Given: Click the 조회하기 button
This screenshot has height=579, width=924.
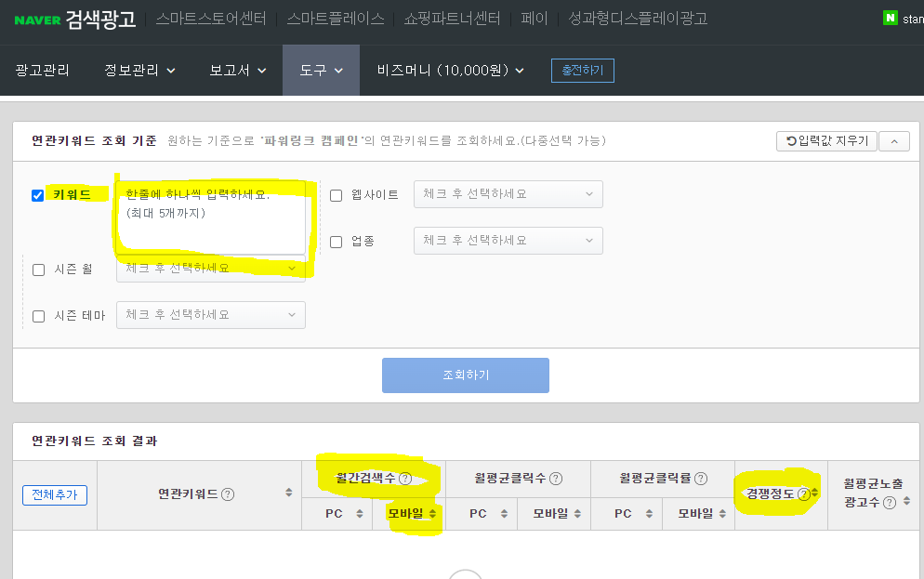Looking at the screenshot, I should click(465, 375).
